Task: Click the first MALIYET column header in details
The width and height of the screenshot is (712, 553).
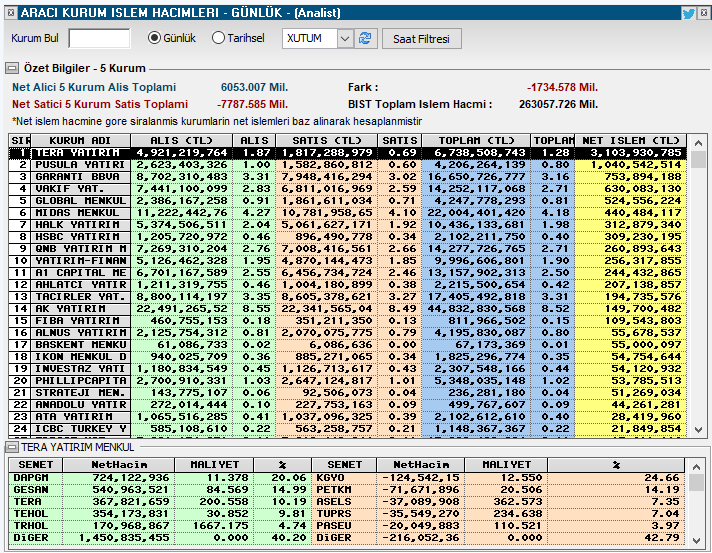Action: click(214, 465)
